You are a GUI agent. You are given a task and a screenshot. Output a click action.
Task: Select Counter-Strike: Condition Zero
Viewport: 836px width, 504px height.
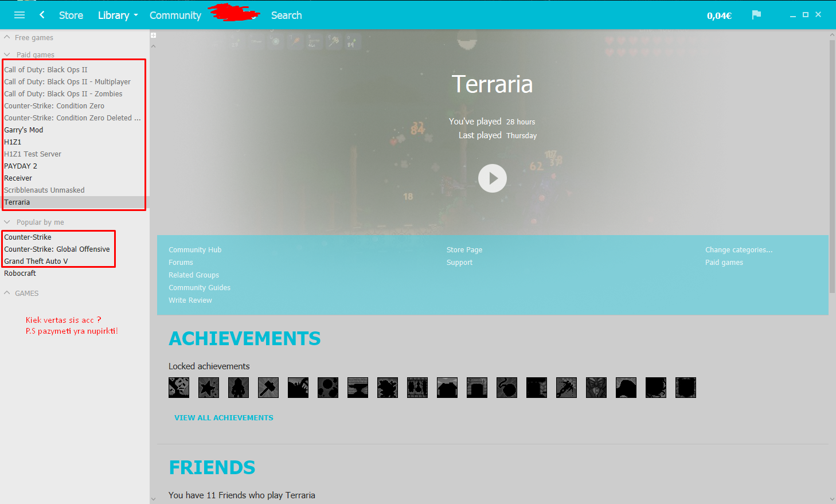(x=54, y=106)
